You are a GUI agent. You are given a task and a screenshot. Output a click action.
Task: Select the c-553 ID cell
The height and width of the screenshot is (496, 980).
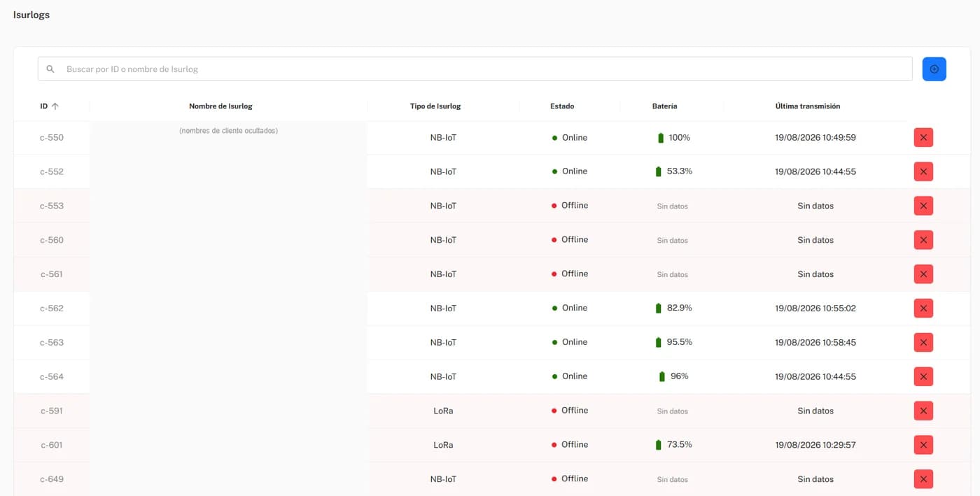[x=52, y=206]
